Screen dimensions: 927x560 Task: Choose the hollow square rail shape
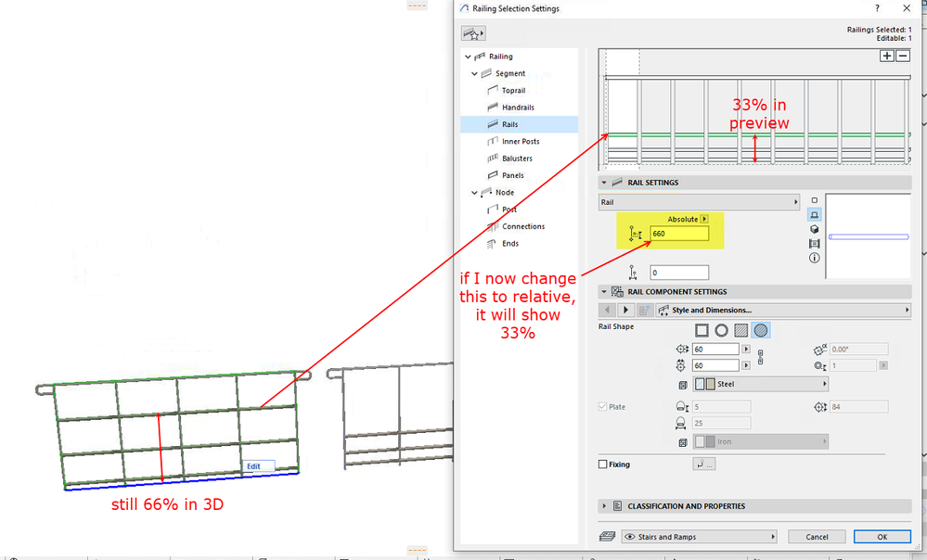point(702,330)
